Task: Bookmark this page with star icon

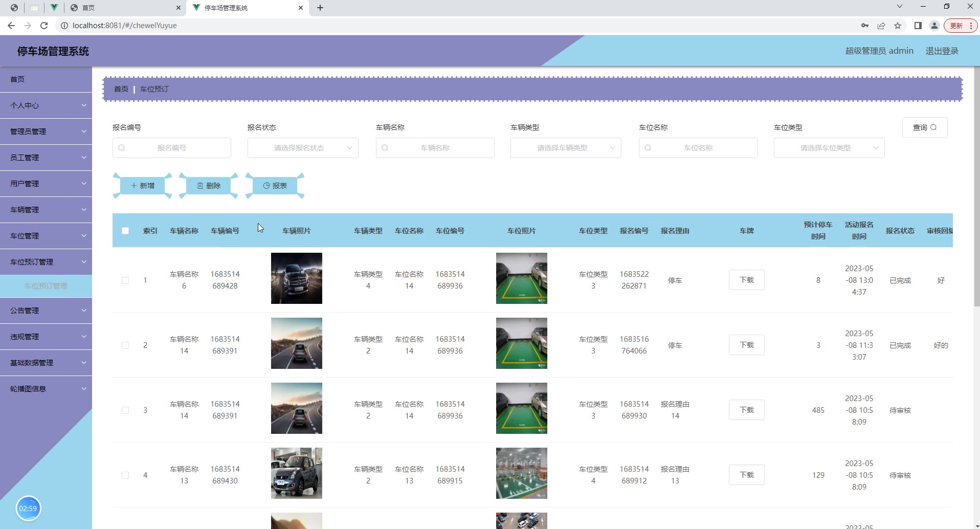Action: click(x=898, y=26)
